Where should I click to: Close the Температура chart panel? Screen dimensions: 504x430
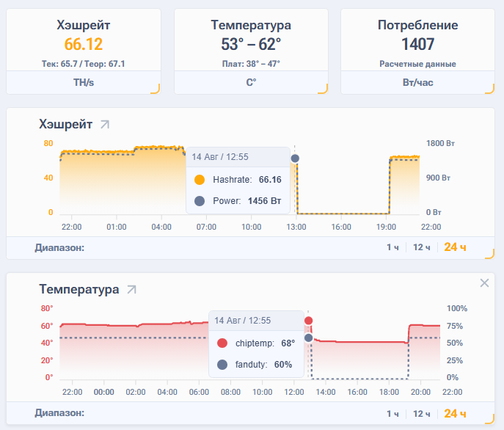click(484, 283)
